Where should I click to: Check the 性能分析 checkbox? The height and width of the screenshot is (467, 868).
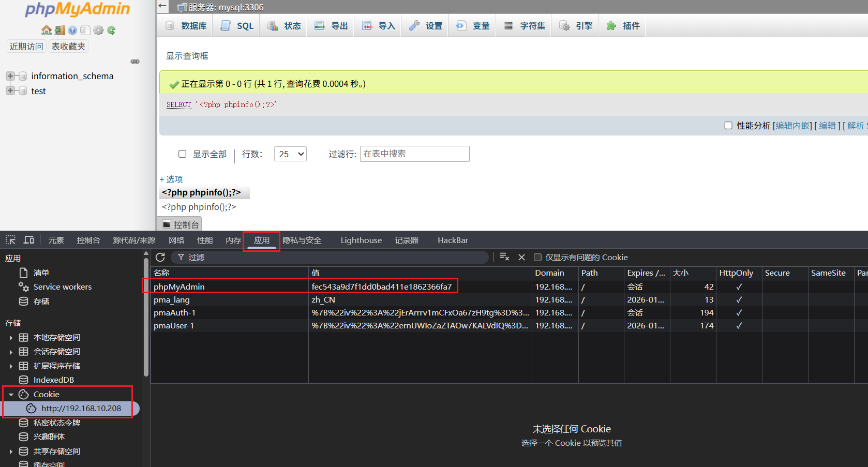728,126
